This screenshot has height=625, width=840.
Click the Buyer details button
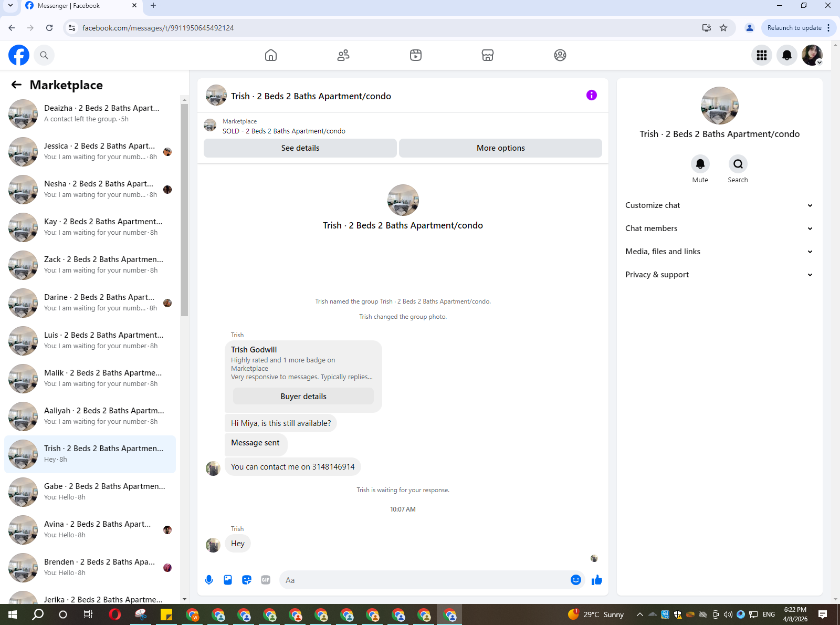point(303,397)
